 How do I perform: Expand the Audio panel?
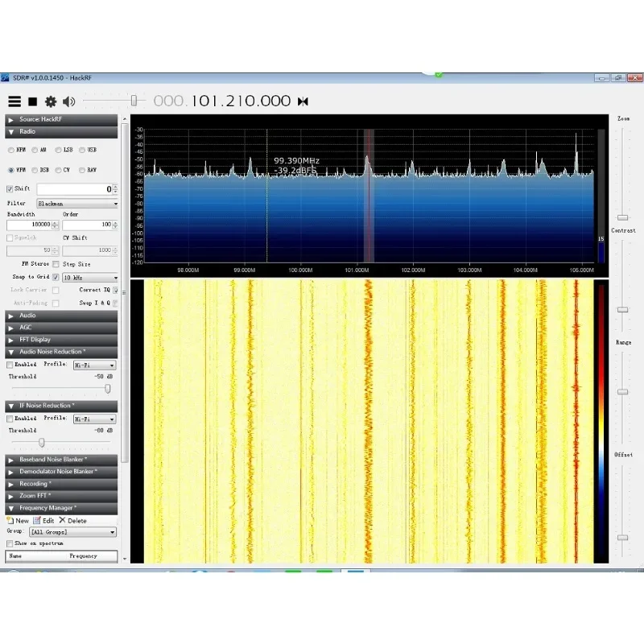click(x=61, y=316)
